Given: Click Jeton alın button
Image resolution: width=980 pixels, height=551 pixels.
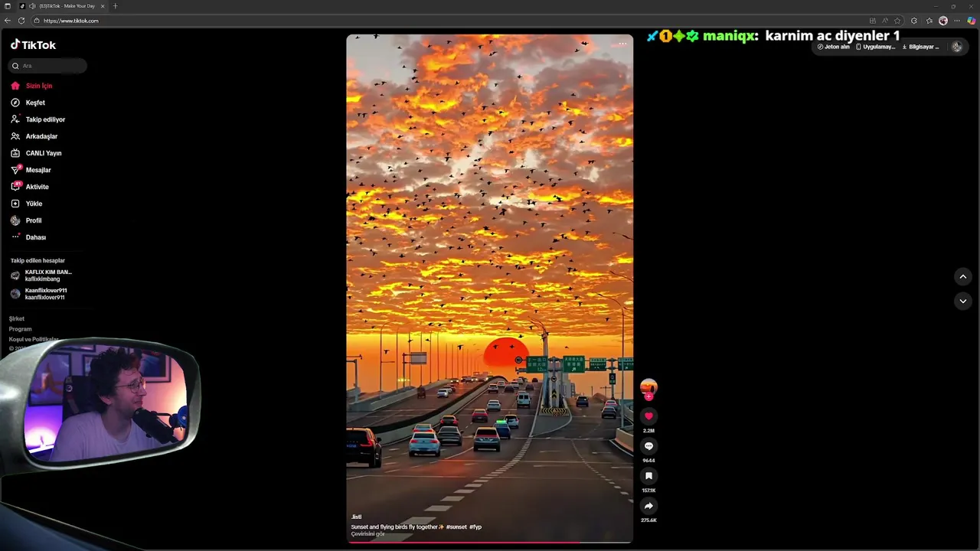Looking at the screenshot, I should [834, 47].
